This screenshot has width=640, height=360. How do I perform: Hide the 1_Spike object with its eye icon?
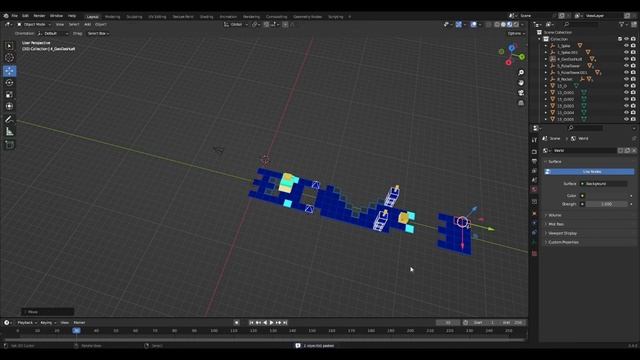coord(627,46)
